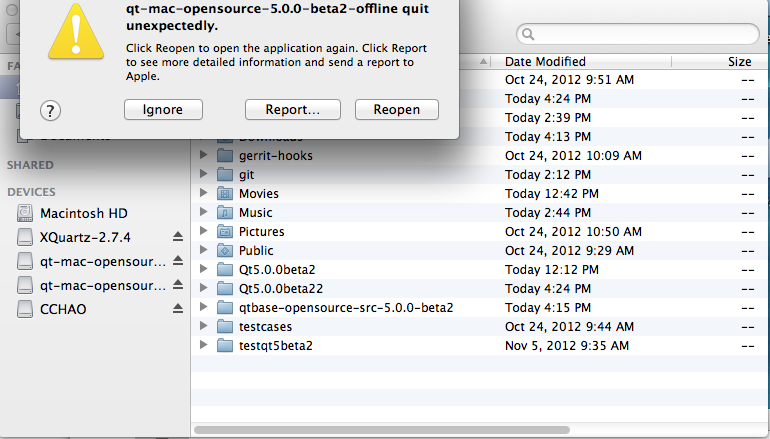Image resolution: width=770 pixels, height=439 pixels.
Task: Click the Music folder icon
Action: pyautogui.click(x=225, y=213)
